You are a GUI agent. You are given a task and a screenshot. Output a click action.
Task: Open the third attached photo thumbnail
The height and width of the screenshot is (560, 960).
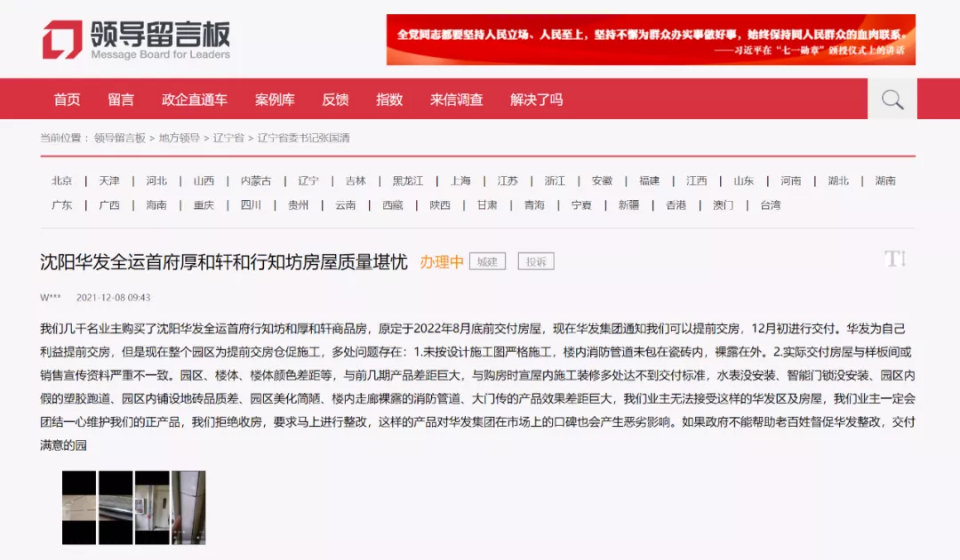tap(152, 508)
